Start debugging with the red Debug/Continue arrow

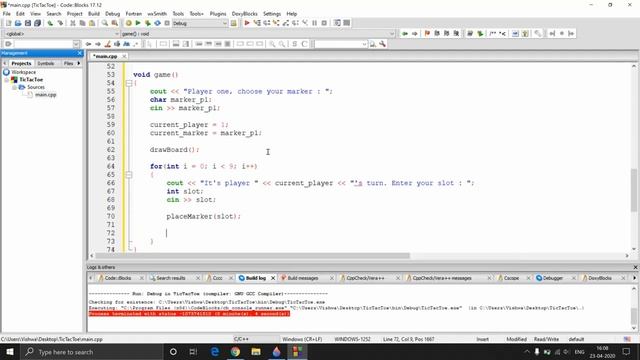pyautogui.click(x=247, y=23)
